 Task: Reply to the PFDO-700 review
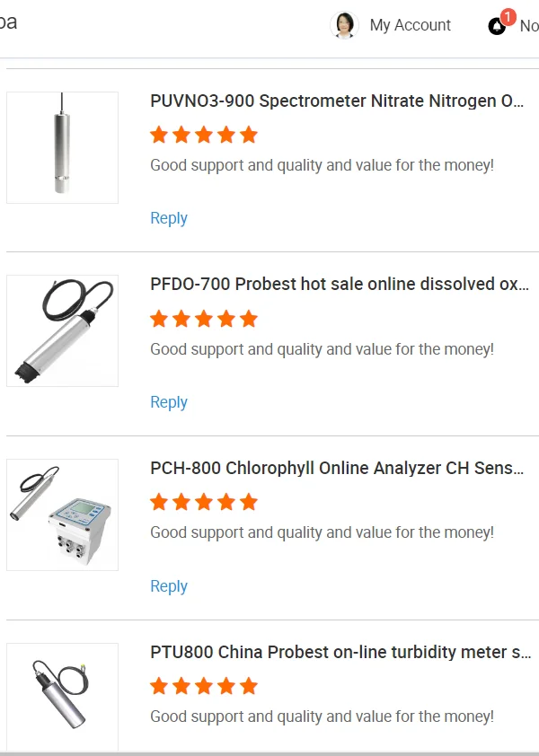click(x=169, y=402)
